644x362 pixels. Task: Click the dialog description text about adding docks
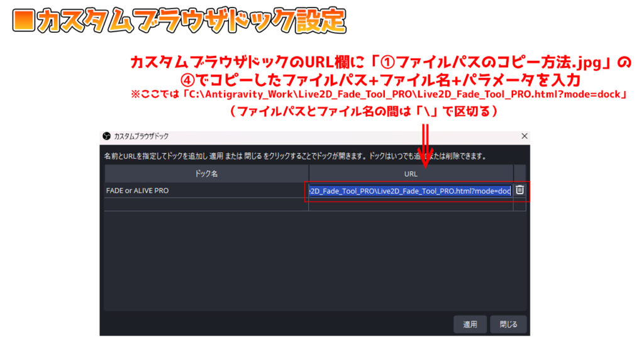[296, 156]
